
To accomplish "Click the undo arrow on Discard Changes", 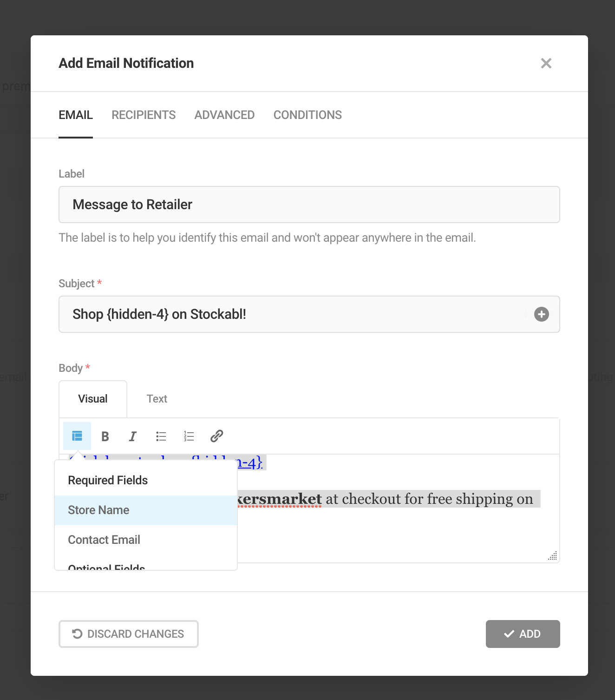I will click(x=77, y=634).
